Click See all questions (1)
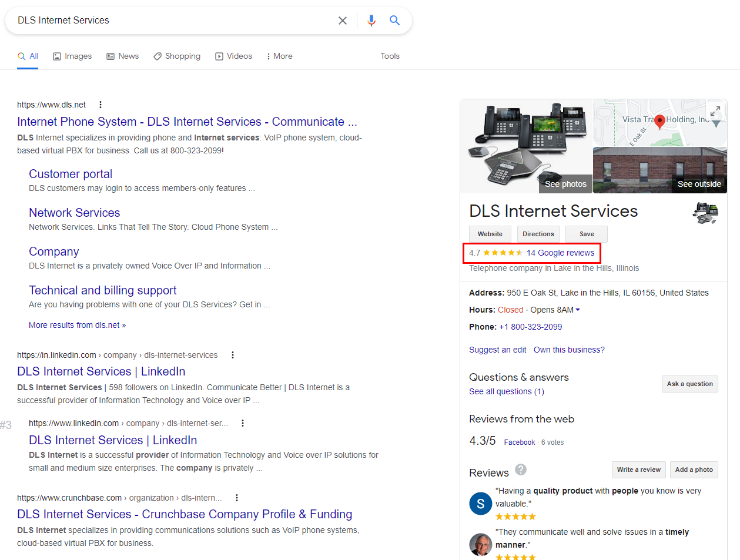Screen dimensions: 740x560 click(507, 391)
